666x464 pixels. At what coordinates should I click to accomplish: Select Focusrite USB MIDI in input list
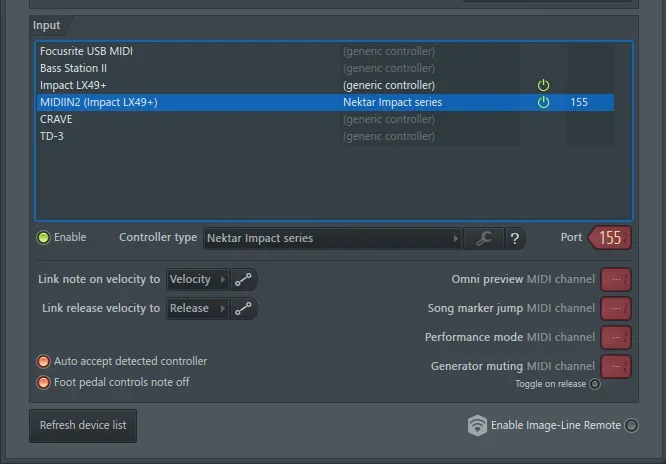pos(86,51)
